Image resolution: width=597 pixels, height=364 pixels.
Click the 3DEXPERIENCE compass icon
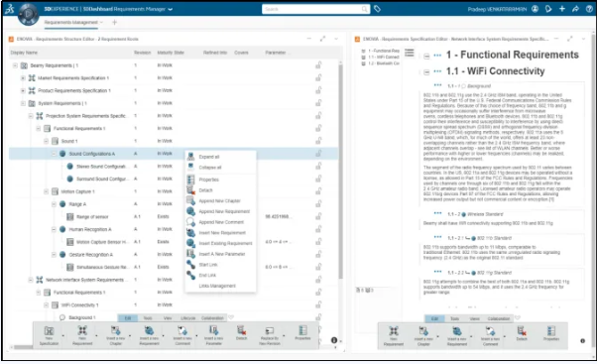click(28, 14)
